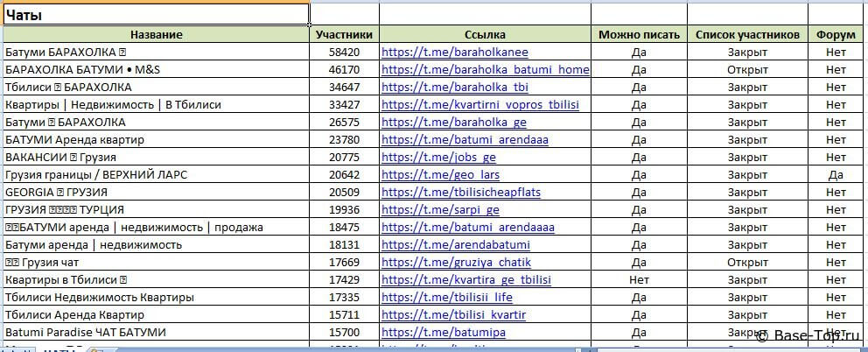Open the t.me/jobs_ge link

point(438,157)
